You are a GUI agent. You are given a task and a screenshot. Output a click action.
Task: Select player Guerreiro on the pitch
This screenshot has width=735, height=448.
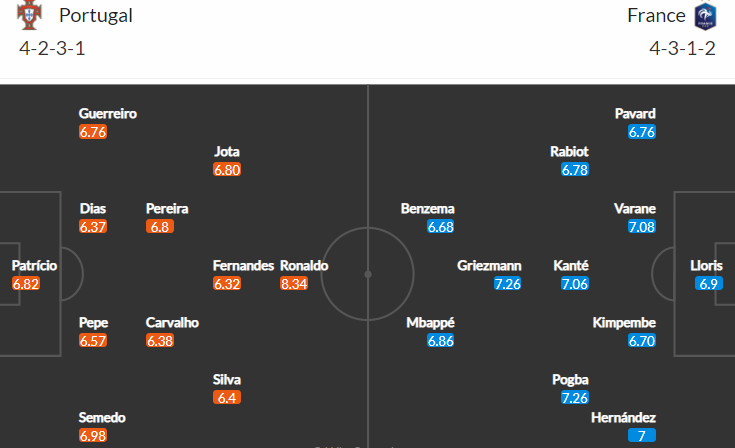click(108, 114)
